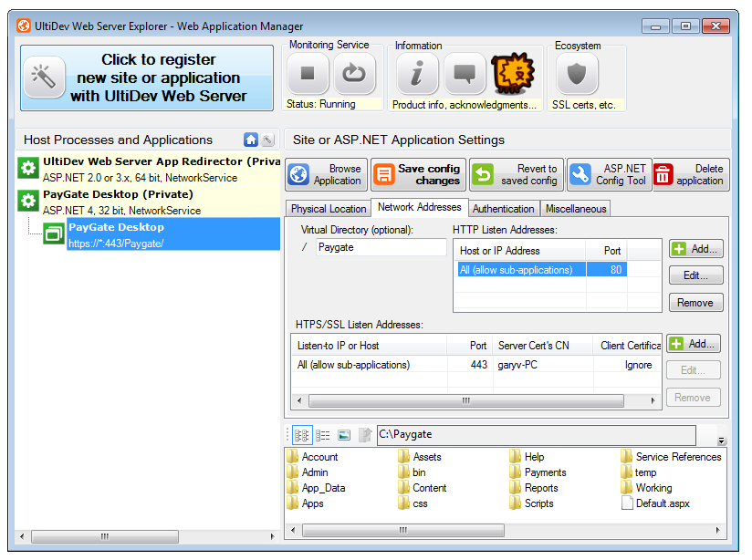The image size is (752, 560).
Task: Add a new HTTP listen address
Action: click(696, 249)
